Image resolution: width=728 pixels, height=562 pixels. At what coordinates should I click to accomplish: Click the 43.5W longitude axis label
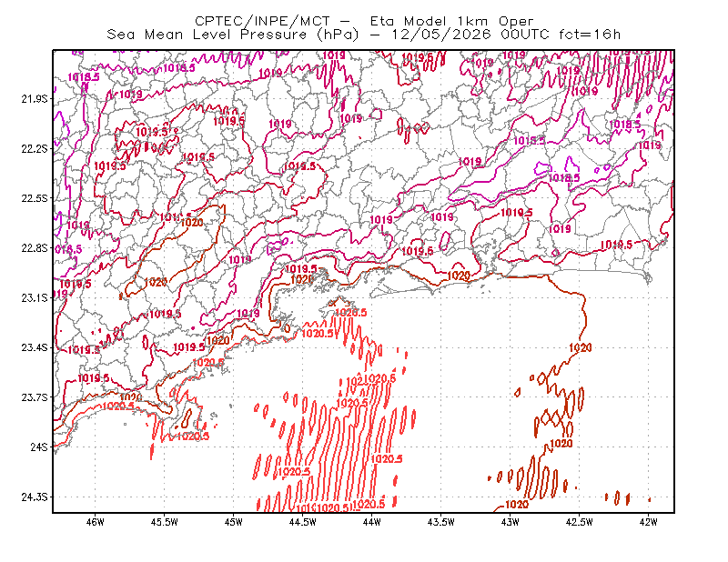(x=441, y=522)
